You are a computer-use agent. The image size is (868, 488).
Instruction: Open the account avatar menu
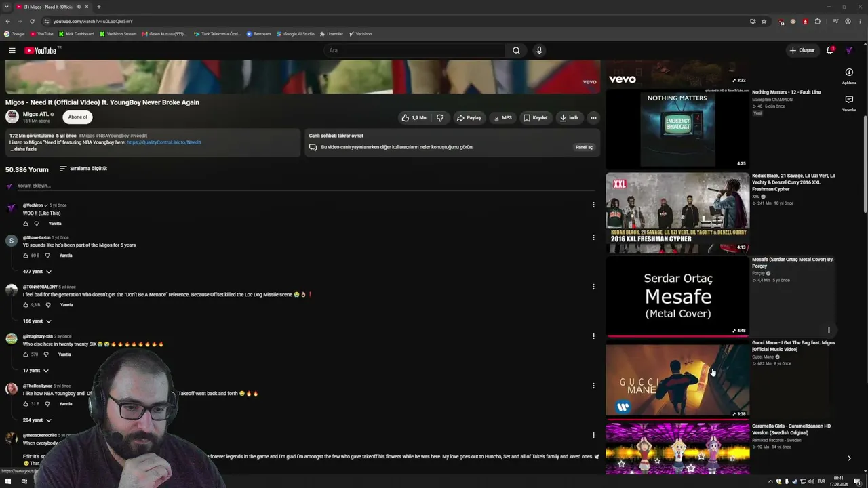(849, 50)
